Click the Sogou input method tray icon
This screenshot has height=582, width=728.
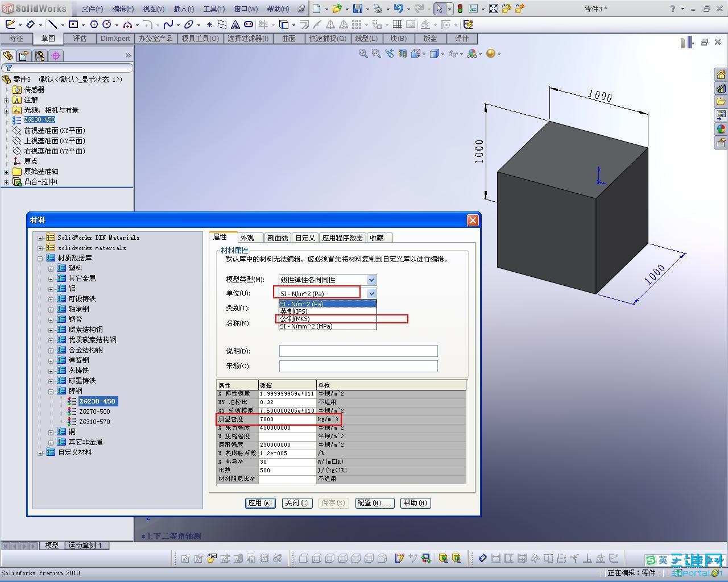click(x=651, y=560)
